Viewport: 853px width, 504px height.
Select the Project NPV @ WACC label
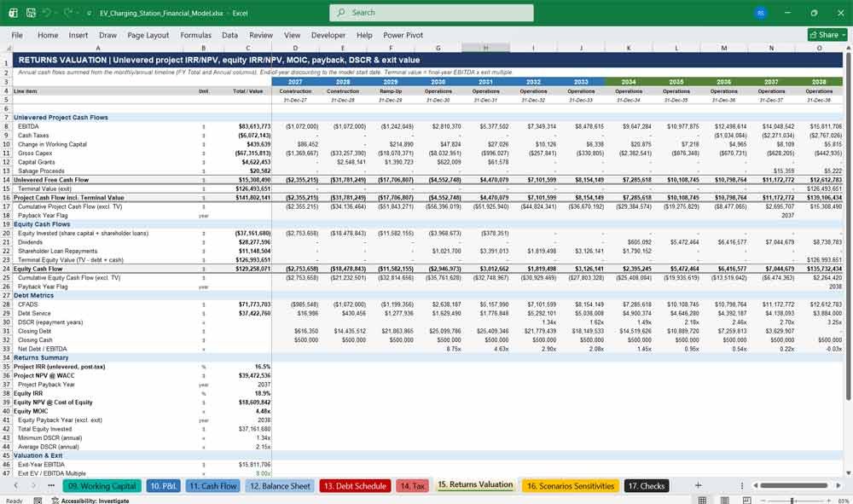click(44, 376)
